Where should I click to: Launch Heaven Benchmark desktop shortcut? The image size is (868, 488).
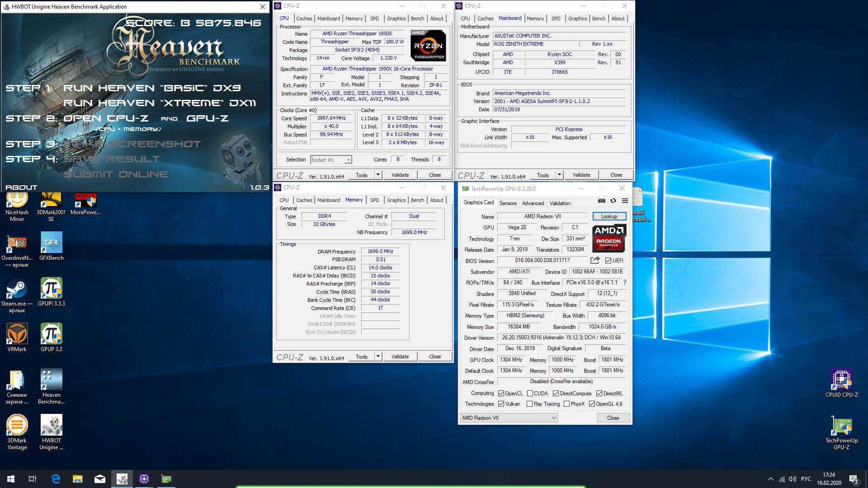(x=51, y=387)
